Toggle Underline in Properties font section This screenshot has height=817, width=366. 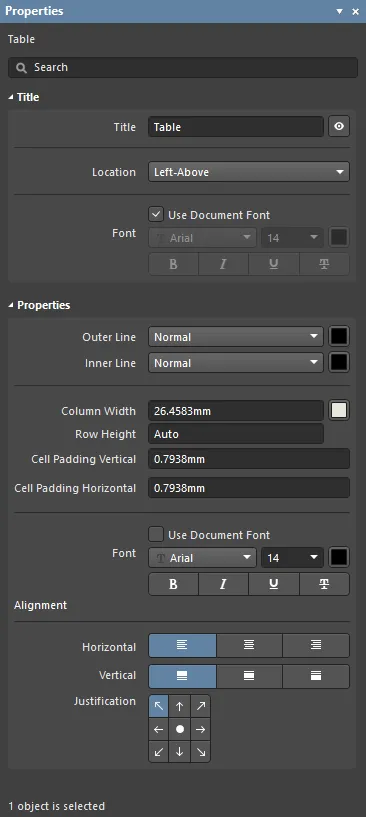pos(274,584)
